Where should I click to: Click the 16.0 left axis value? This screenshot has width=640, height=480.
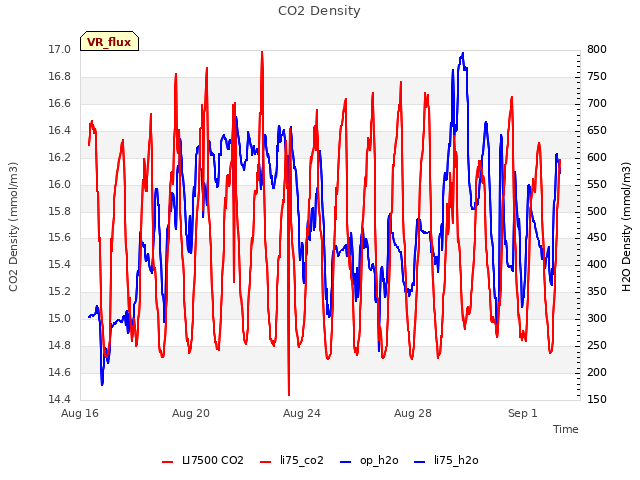coord(60,184)
